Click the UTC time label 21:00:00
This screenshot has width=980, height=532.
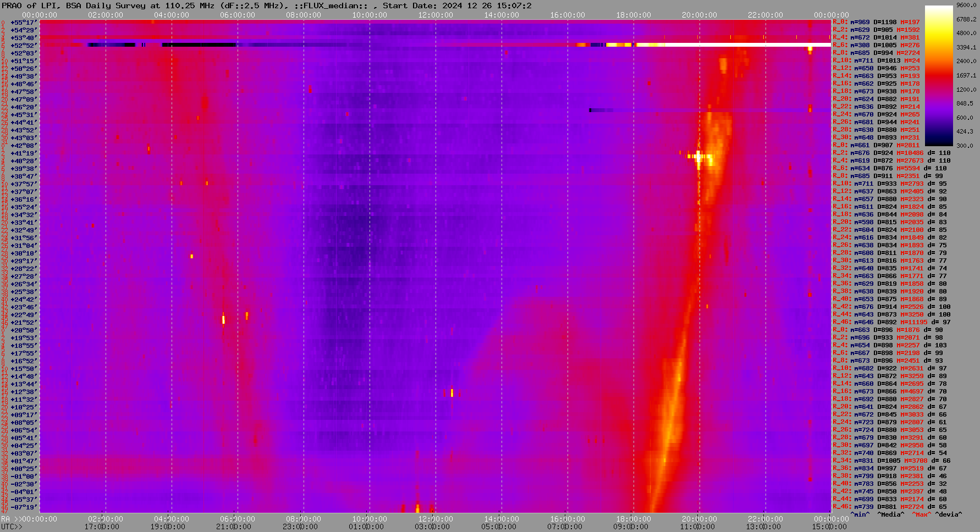[x=234, y=527]
